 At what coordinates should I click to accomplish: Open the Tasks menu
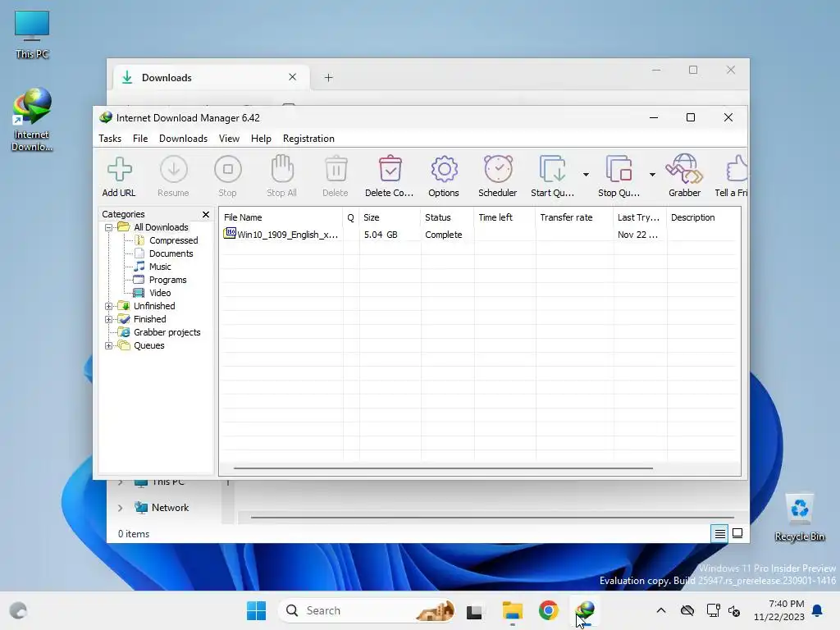point(110,139)
